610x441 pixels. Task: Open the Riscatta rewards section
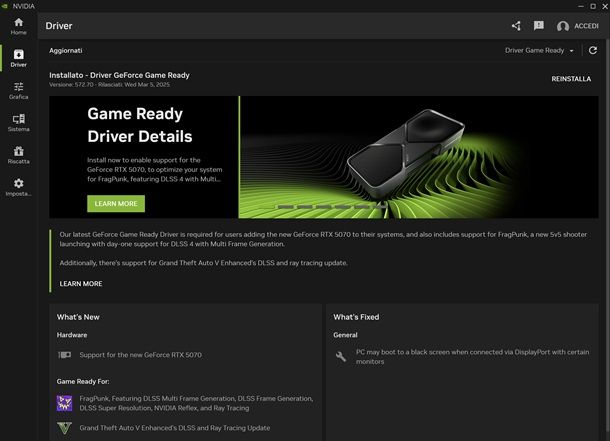click(18, 155)
